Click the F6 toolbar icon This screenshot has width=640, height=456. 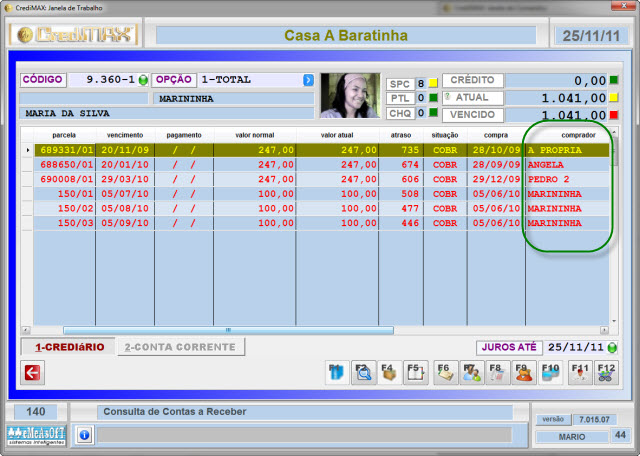446,373
